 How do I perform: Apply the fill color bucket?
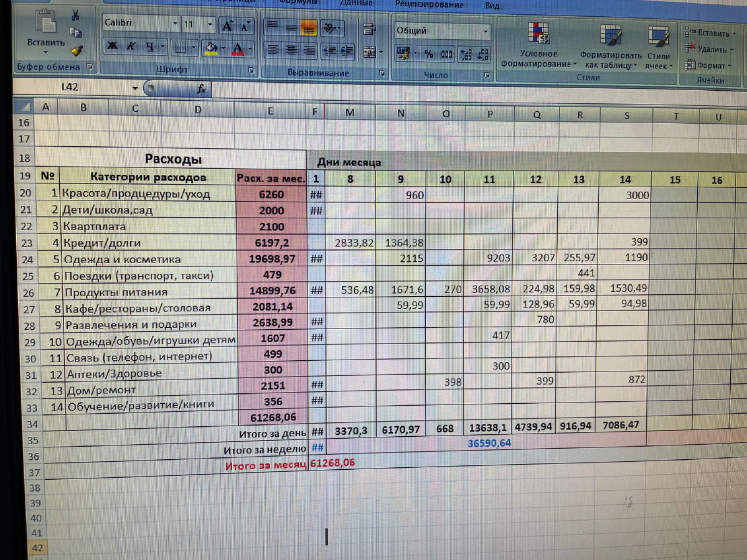[x=210, y=47]
